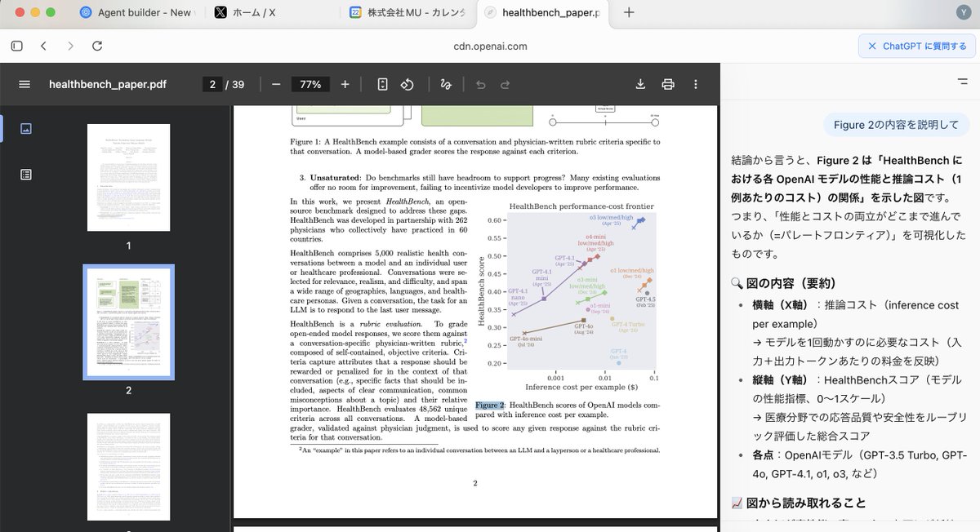Viewport: 980px width, 532px height.
Task: Show document outline sidebar view
Action: tap(26, 174)
